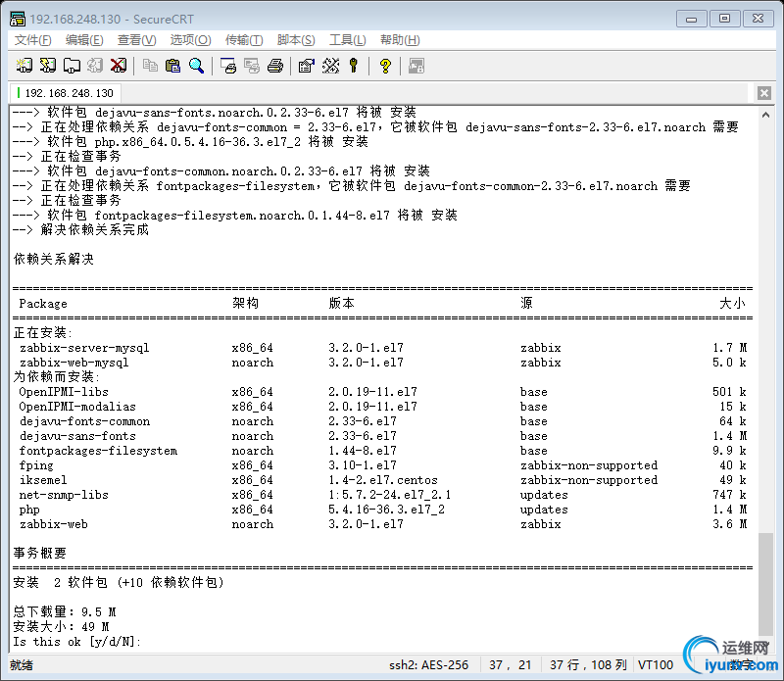Open Session Options toolbar icon
The width and height of the screenshot is (784, 681).
click(x=306, y=66)
